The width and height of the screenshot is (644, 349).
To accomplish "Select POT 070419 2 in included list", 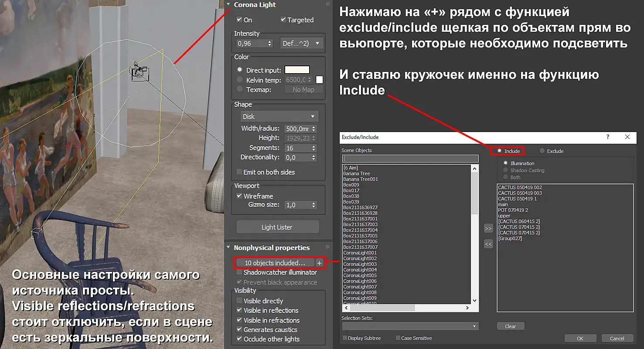I will pos(513,210).
